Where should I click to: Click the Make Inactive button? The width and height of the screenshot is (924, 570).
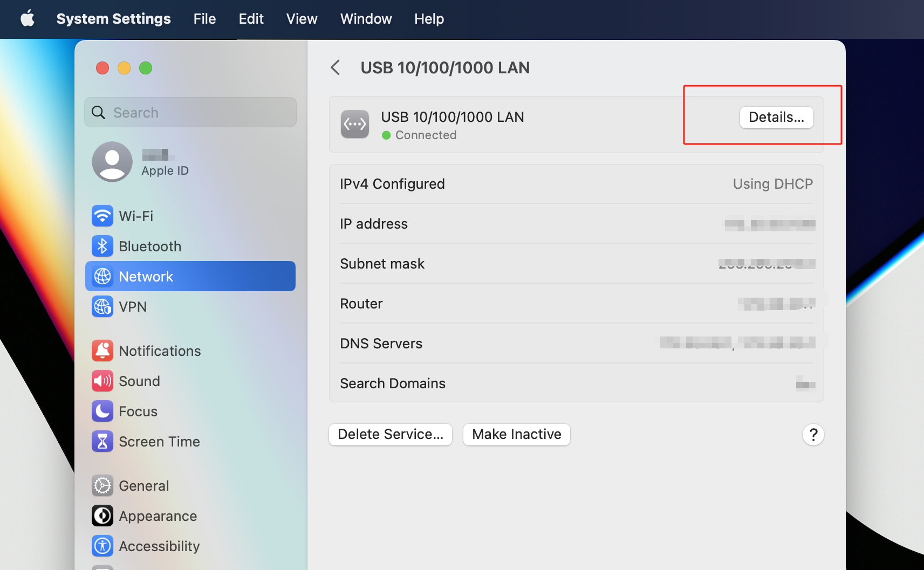point(517,435)
